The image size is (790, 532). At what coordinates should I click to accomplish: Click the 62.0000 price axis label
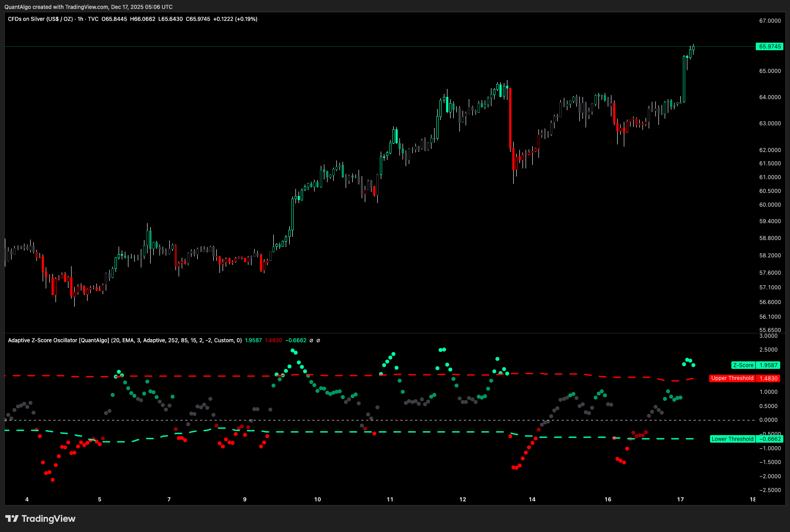770,150
